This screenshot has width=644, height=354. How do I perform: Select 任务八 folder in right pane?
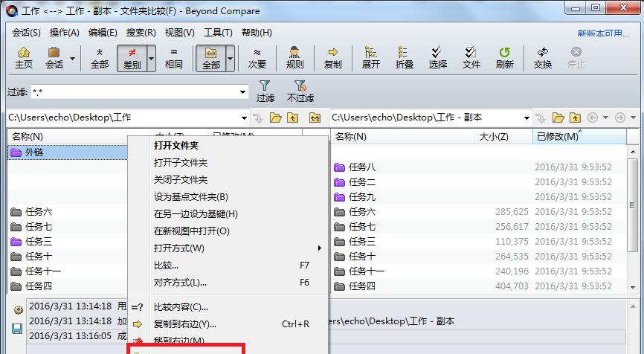pyautogui.click(x=355, y=167)
